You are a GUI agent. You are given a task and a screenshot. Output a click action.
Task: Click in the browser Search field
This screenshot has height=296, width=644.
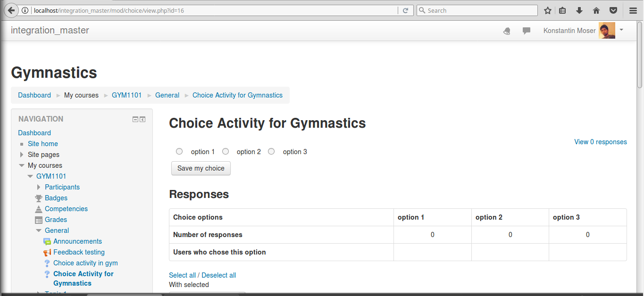pos(477,10)
